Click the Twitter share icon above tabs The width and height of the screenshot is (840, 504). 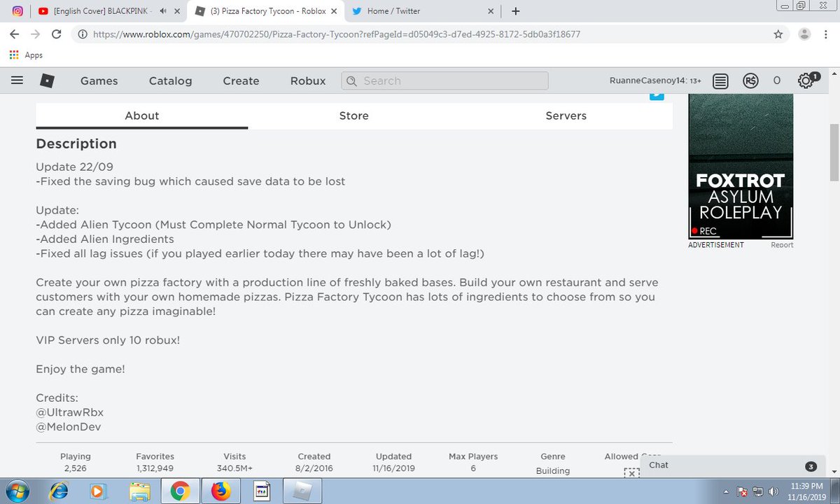click(657, 97)
